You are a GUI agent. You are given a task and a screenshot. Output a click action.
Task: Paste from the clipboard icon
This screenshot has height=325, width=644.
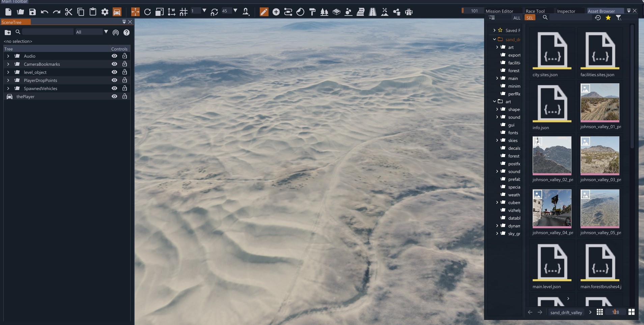pyautogui.click(x=93, y=12)
